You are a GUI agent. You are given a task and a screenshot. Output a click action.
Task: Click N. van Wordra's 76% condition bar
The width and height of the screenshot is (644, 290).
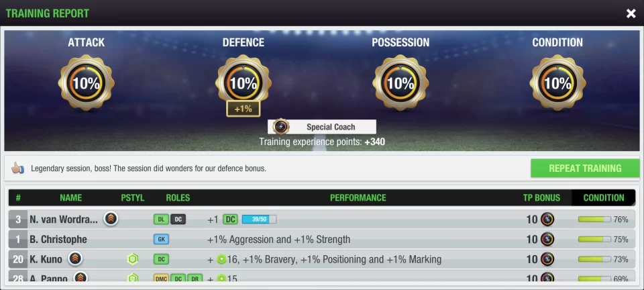[x=594, y=220]
